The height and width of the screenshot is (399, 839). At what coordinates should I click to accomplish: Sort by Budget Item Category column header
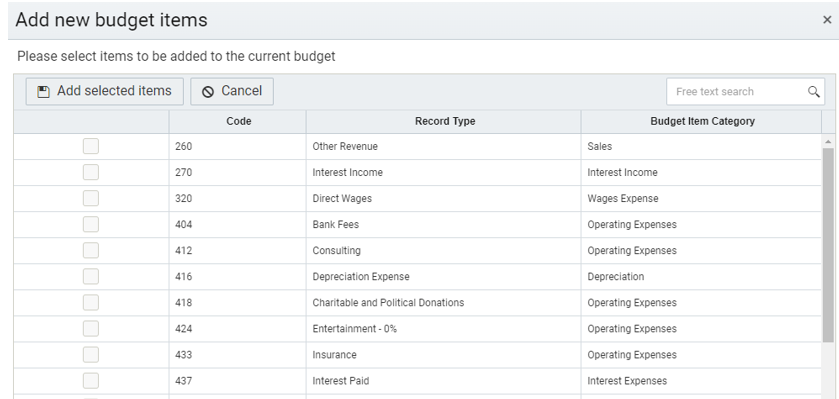701,121
